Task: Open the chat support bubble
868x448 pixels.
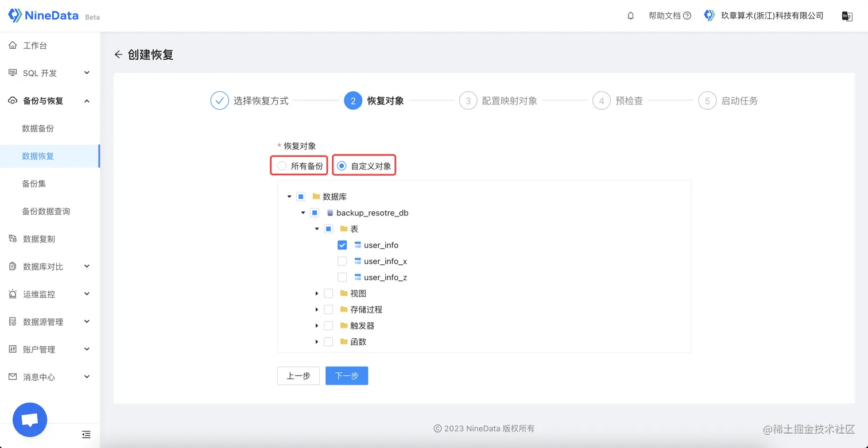Action: coord(29,419)
